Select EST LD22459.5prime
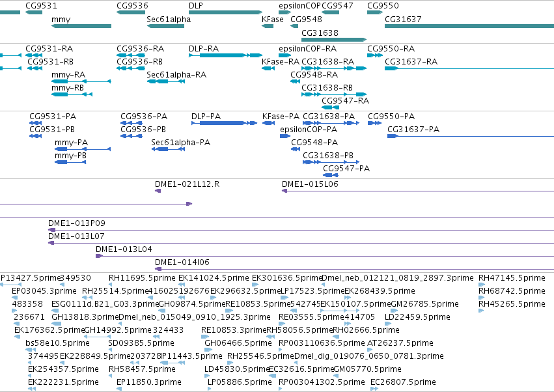Image resolution: width=554 pixels, height=392 pixels. pos(417,317)
